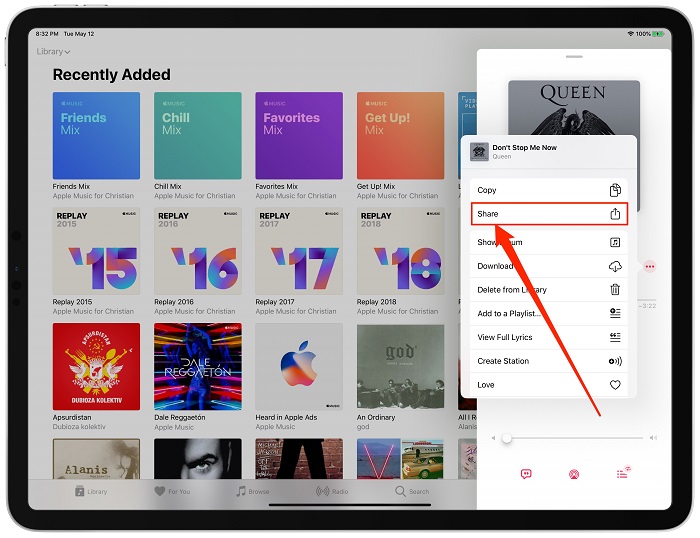Open Replay 2015 playlist cover
Screen dimensions: 700x538
96,250
